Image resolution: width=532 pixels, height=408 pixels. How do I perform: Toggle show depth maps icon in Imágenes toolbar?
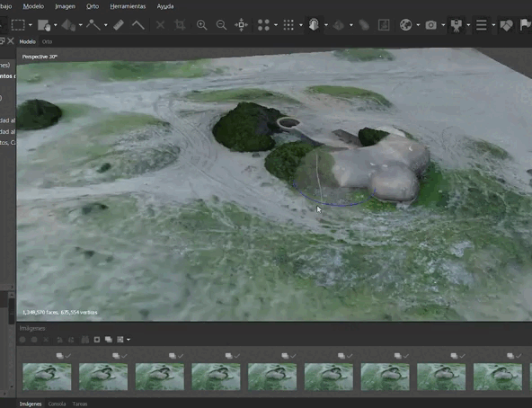click(x=109, y=340)
